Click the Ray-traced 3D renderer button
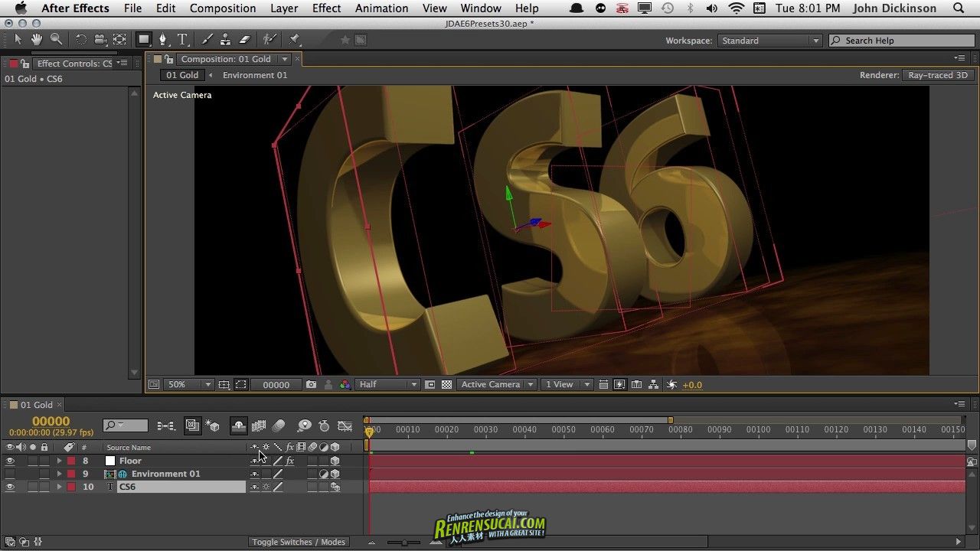 pos(938,75)
